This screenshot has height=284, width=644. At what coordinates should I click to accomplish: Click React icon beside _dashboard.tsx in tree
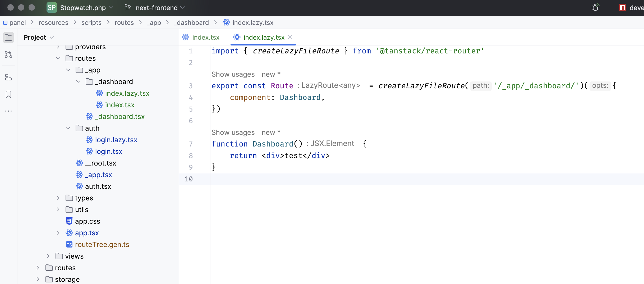click(x=89, y=116)
